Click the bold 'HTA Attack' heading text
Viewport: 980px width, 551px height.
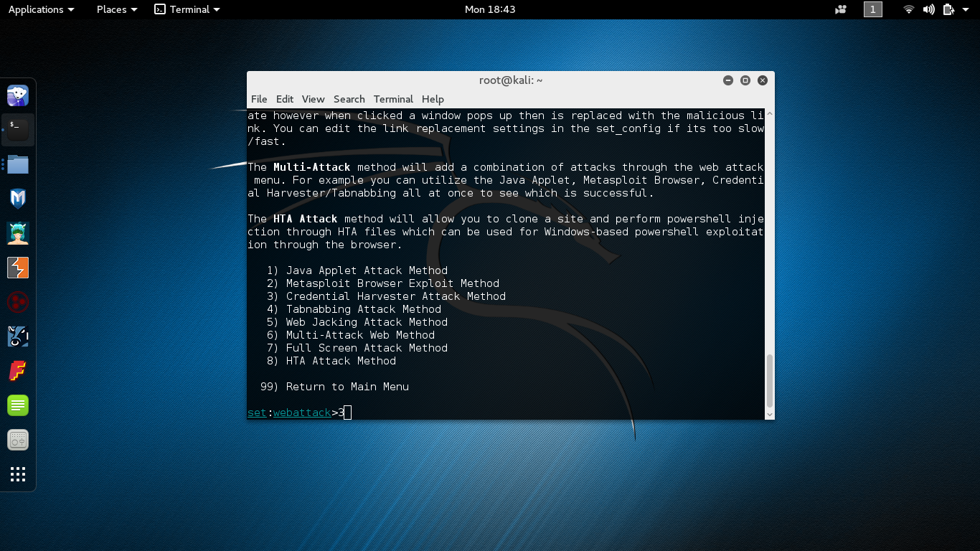pyautogui.click(x=306, y=219)
